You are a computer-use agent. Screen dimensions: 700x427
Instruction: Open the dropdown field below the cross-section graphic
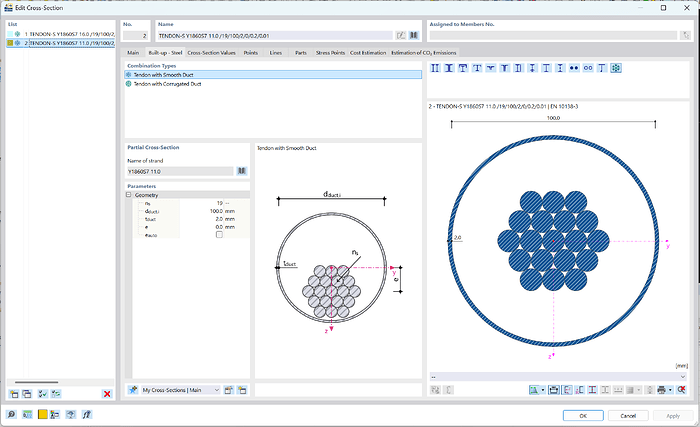[558, 377]
